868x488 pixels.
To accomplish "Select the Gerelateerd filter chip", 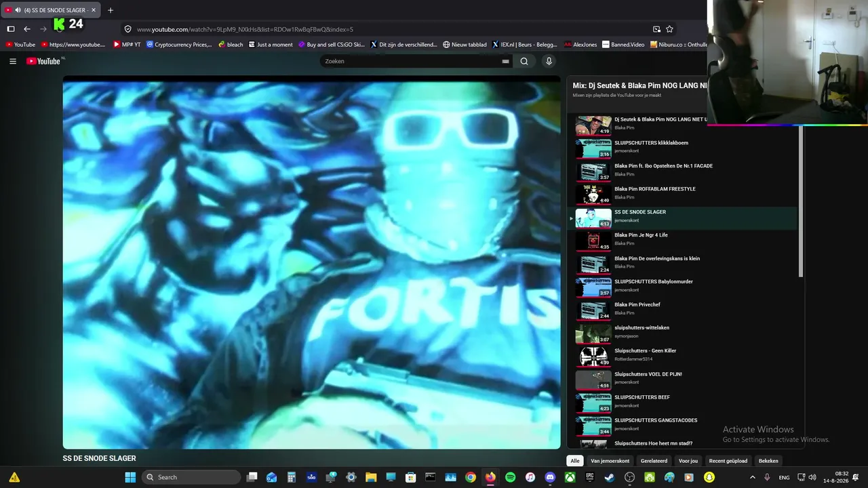I will [x=654, y=461].
